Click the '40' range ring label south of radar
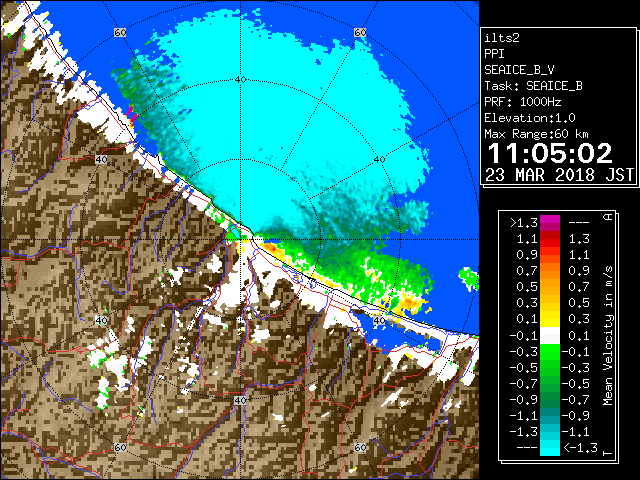Screen dimensions: 640x480 [240, 400]
